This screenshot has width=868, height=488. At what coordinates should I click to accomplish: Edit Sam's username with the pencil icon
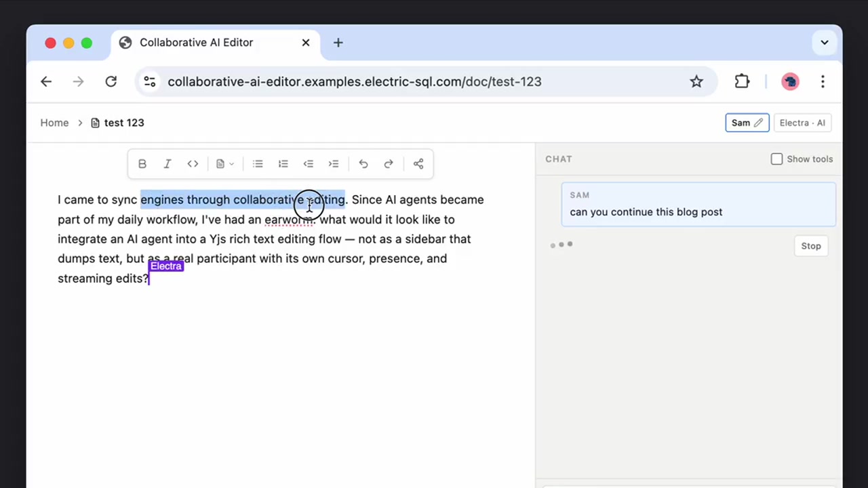(x=758, y=123)
